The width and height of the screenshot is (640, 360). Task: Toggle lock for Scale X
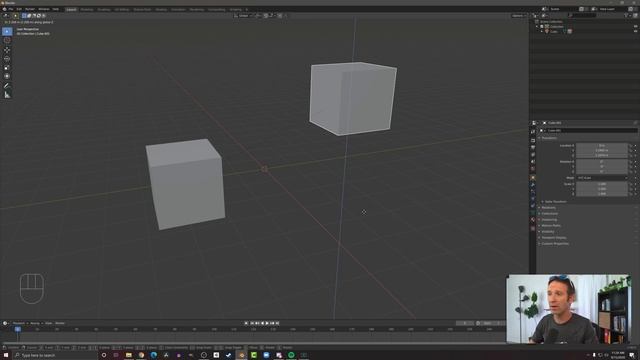(x=631, y=184)
